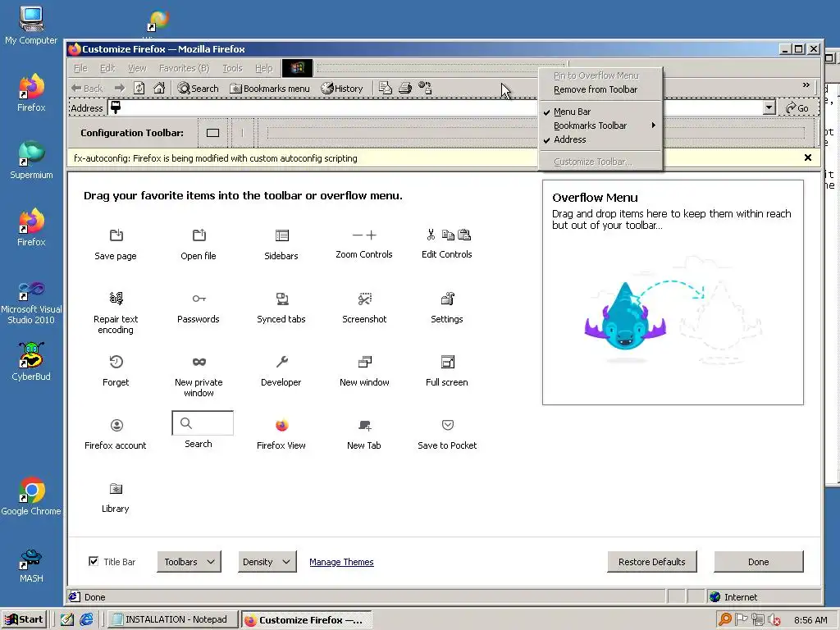
Task: Follow the Manage Themes link
Action: pyautogui.click(x=341, y=561)
